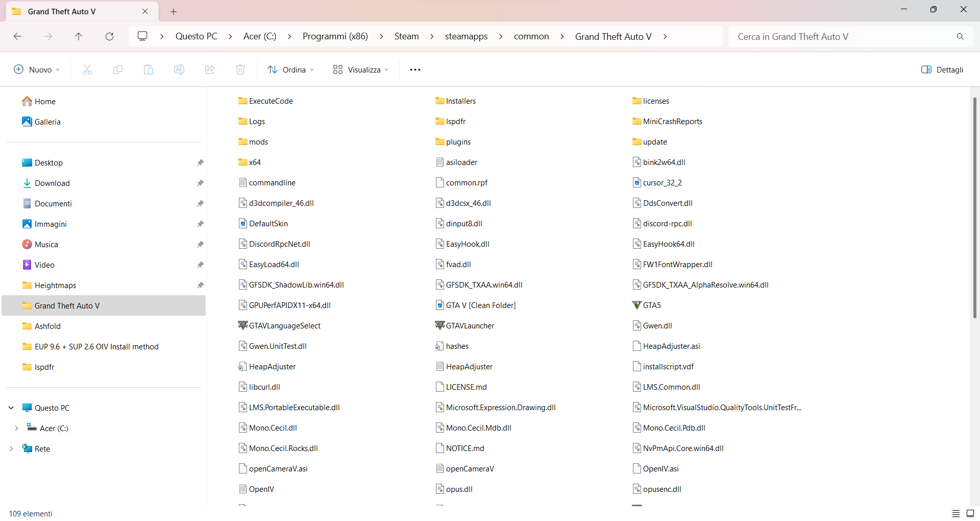Click the forward navigation arrow
Viewport: 980px width, 521px height.
(x=48, y=36)
